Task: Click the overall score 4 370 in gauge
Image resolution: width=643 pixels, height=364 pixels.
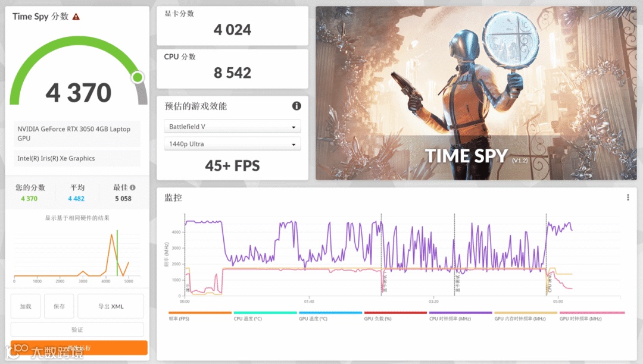Action: click(79, 93)
